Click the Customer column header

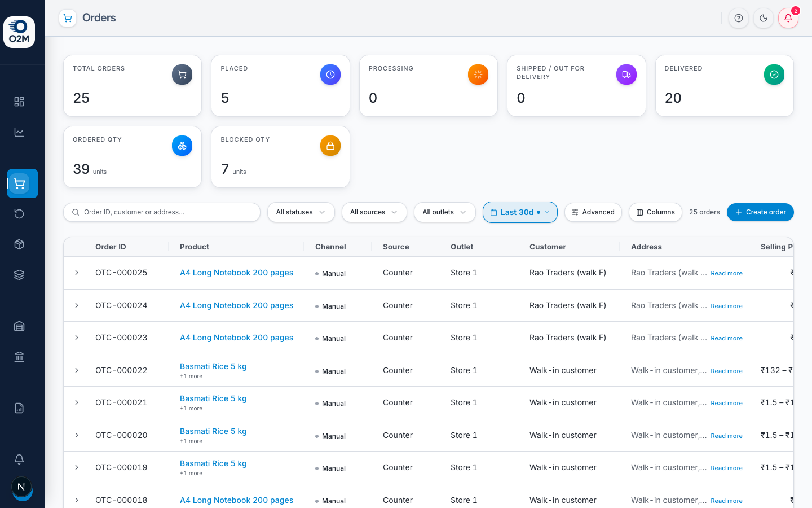tap(548, 247)
